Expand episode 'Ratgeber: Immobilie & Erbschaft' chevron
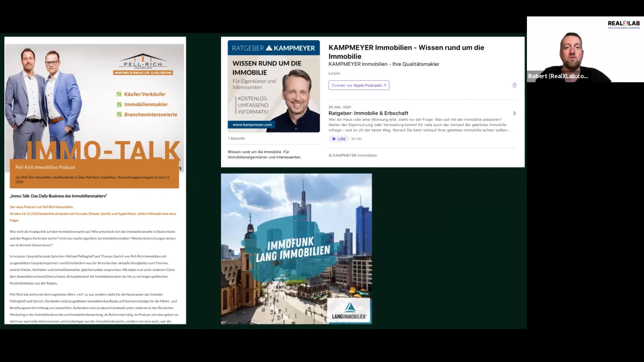Screen dimensions: 644x362 [514, 113]
